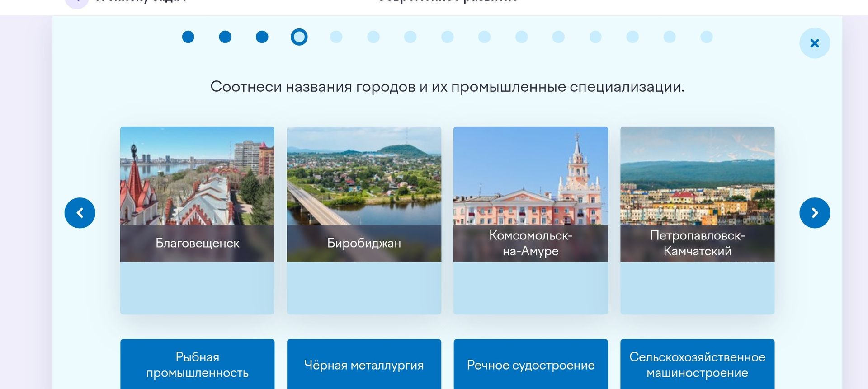The height and width of the screenshot is (389, 868).
Task: Click the answer slot under Комсомольск-на-Амуре
Action: point(531,288)
